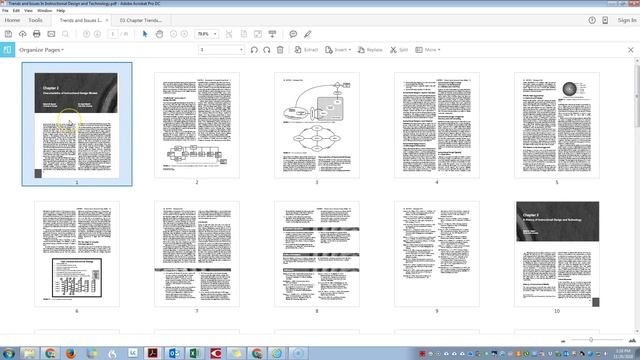Select page 5 thumbnail
Image resolution: width=640 pixels, height=360 pixels.
[x=557, y=125]
